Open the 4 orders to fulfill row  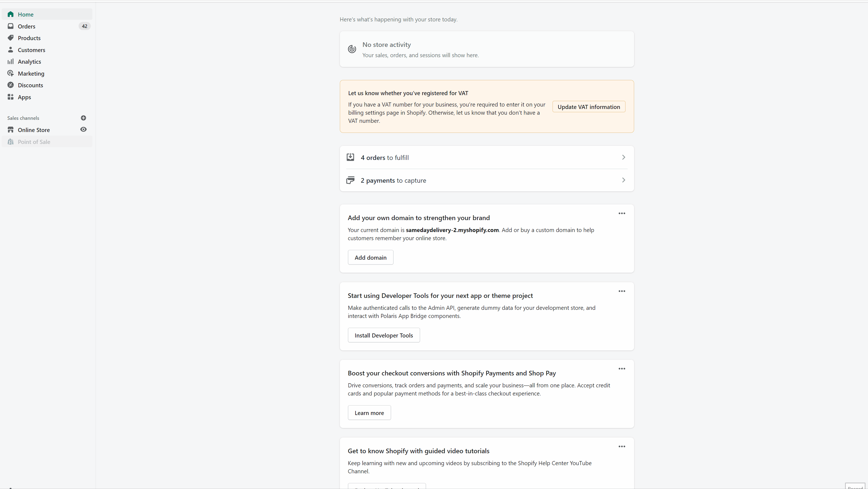pyautogui.click(x=486, y=157)
